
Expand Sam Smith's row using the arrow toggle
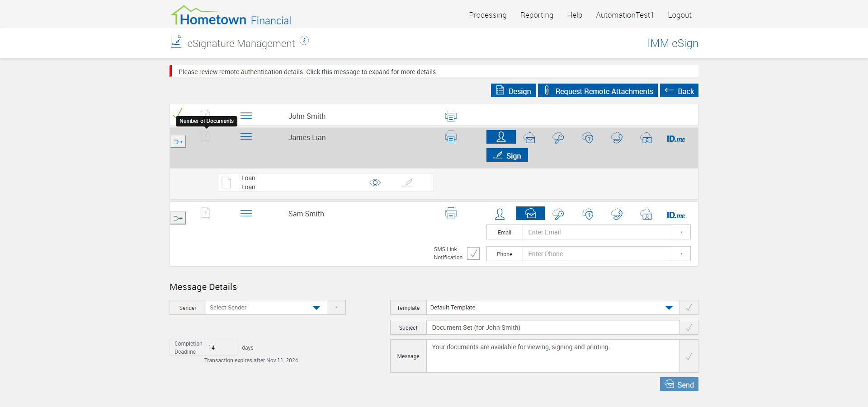(x=178, y=218)
